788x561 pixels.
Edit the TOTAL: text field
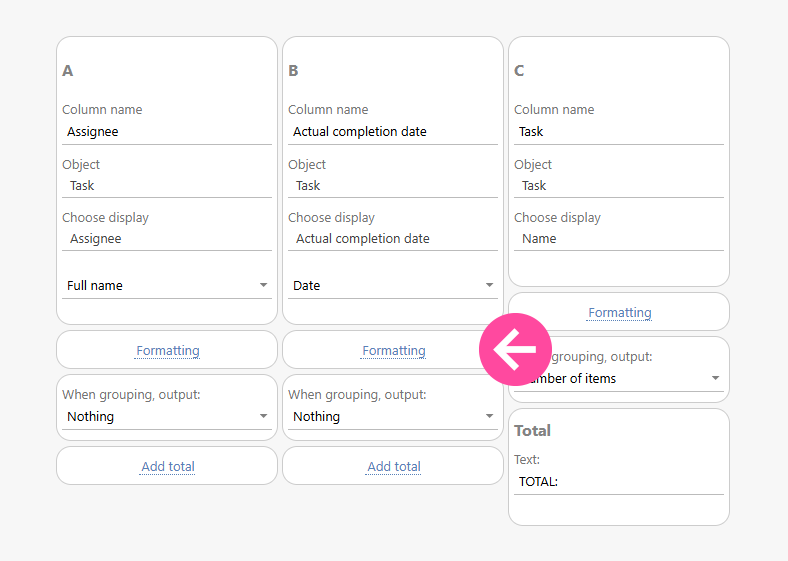click(x=618, y=481)
